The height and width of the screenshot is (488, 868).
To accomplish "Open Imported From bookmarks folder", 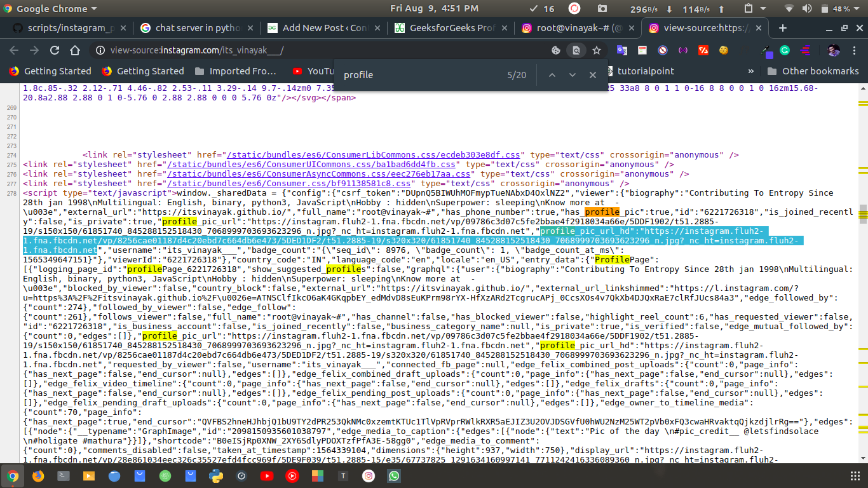I will click(236, 71).
